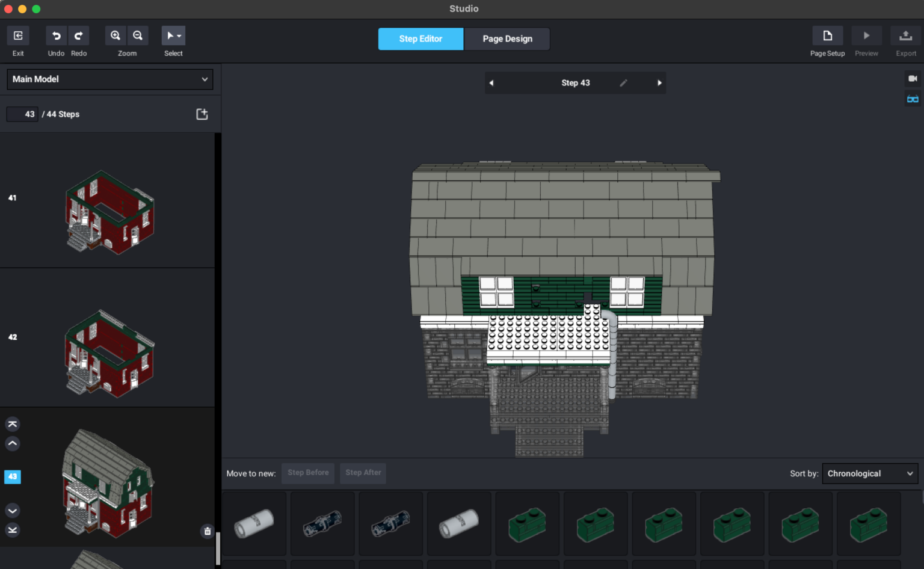Select the camera view icon on the right
Viewport: 924px width, 569px height.
click(912, 78)
